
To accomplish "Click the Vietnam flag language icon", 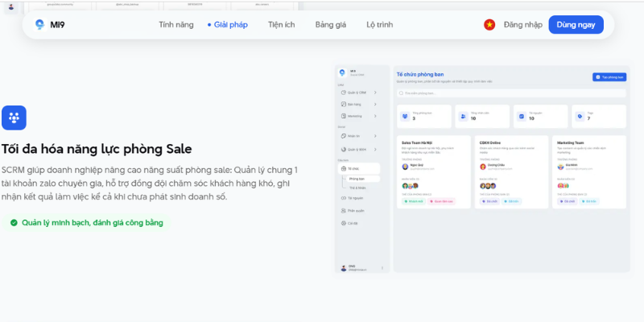I will (x=489, y=25).
